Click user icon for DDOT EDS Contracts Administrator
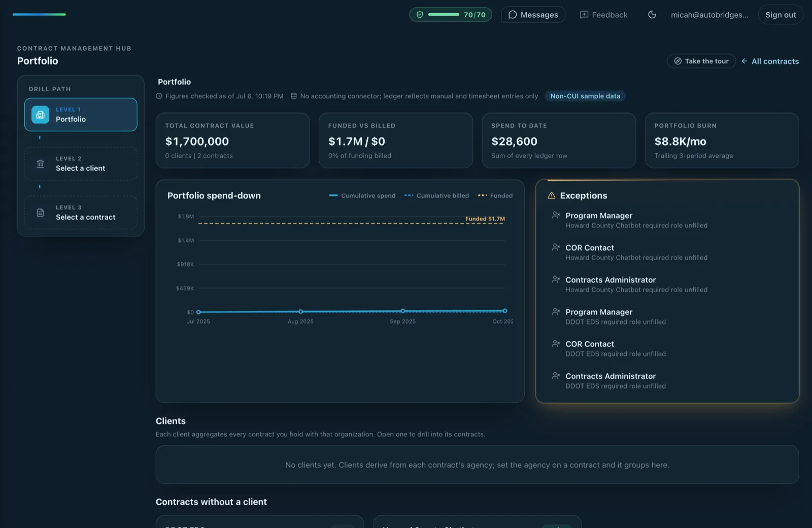The image size is (812, 528). click(x=556, y=375)
